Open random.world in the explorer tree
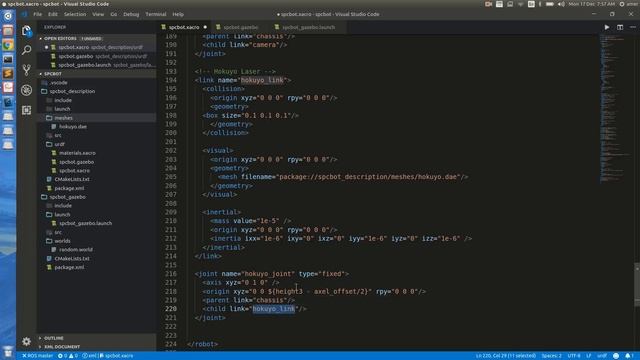The image size is (640, 360). click(76, 250)
